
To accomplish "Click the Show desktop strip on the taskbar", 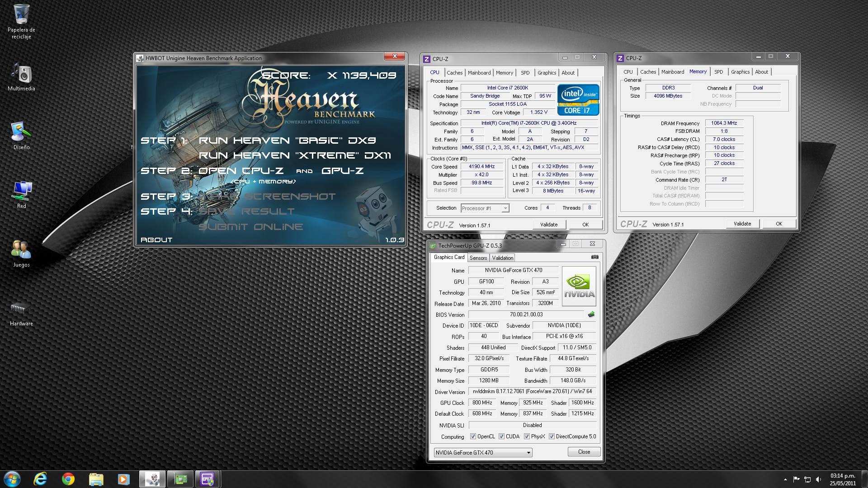I will [x=864, y=479].
